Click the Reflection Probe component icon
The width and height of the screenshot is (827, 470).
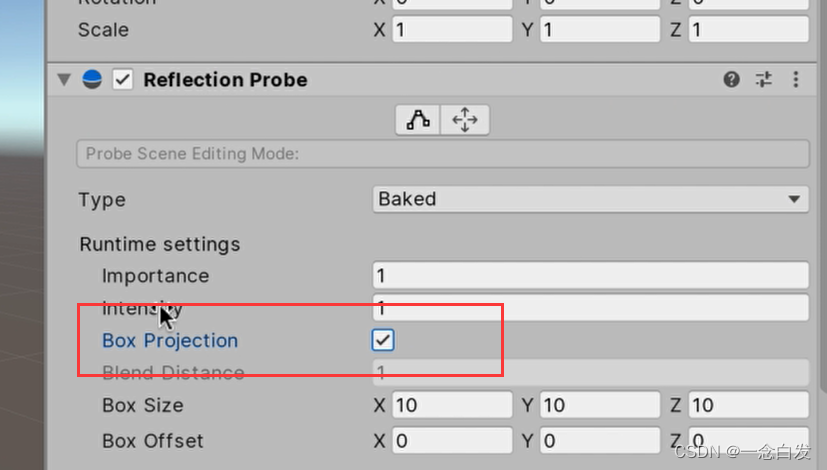pyautogui.click(x=93, y=80)
